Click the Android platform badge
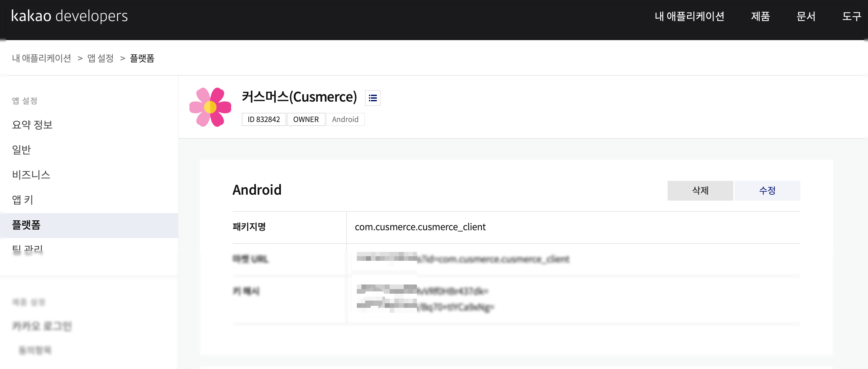The height and width of the screenshot is (369, 868). pyautogui.click(x=345, y=119)
